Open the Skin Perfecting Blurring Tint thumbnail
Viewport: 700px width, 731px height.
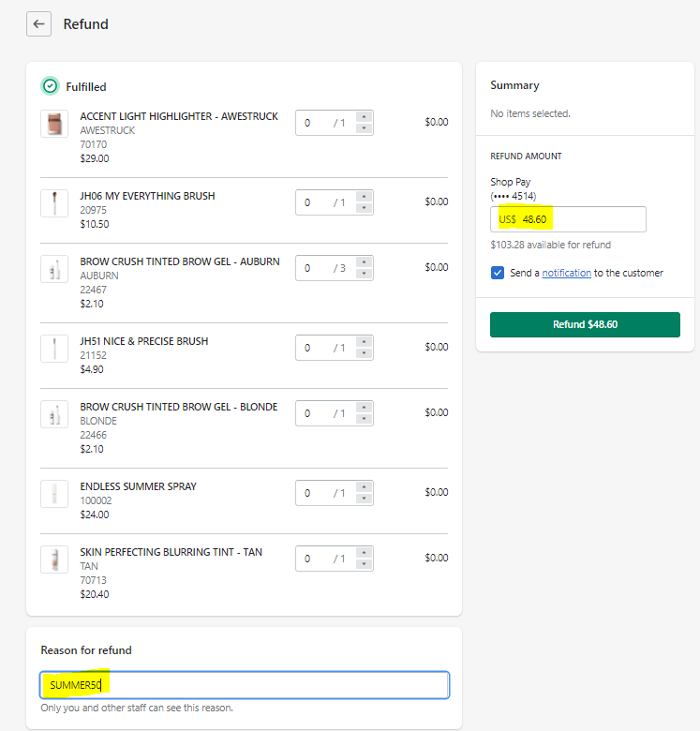(54, 559)
